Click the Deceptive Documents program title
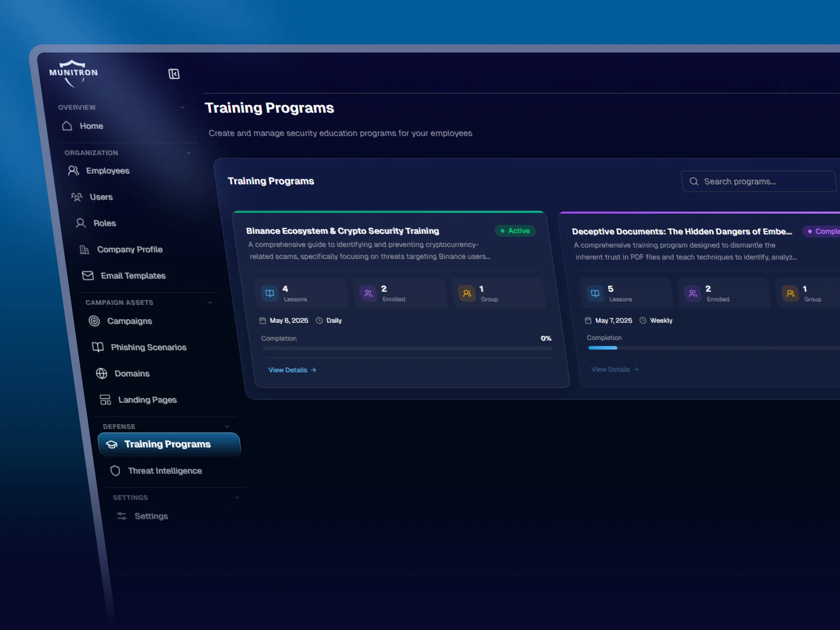The height and width of the screenshot is (630, 840). (682, 232)
